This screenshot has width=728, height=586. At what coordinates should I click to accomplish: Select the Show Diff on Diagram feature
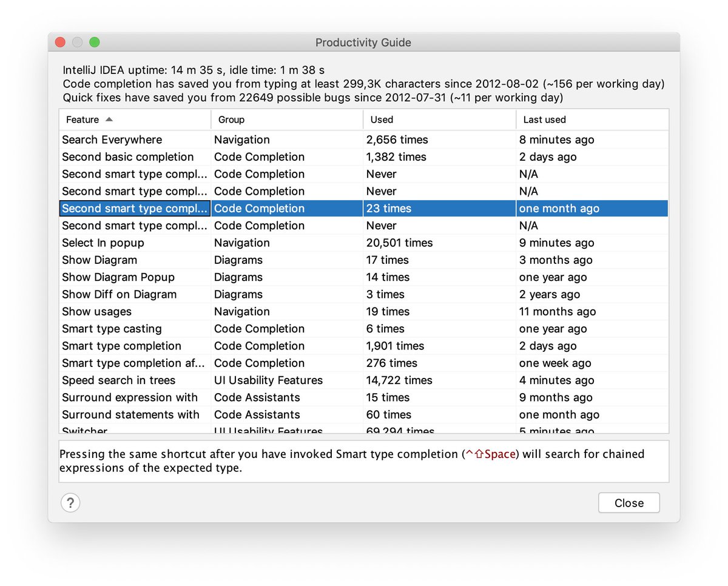pyautogui.click(x=135, y=294)
